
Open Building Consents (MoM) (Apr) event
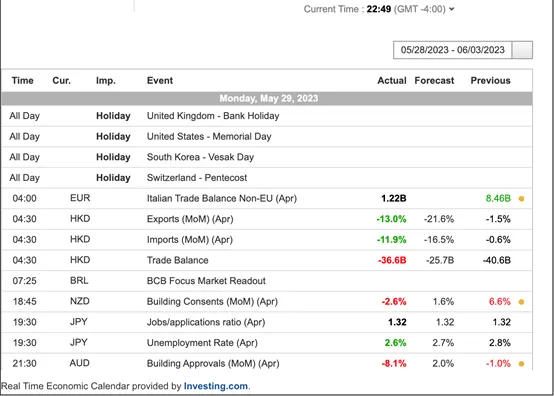point(212,301)
